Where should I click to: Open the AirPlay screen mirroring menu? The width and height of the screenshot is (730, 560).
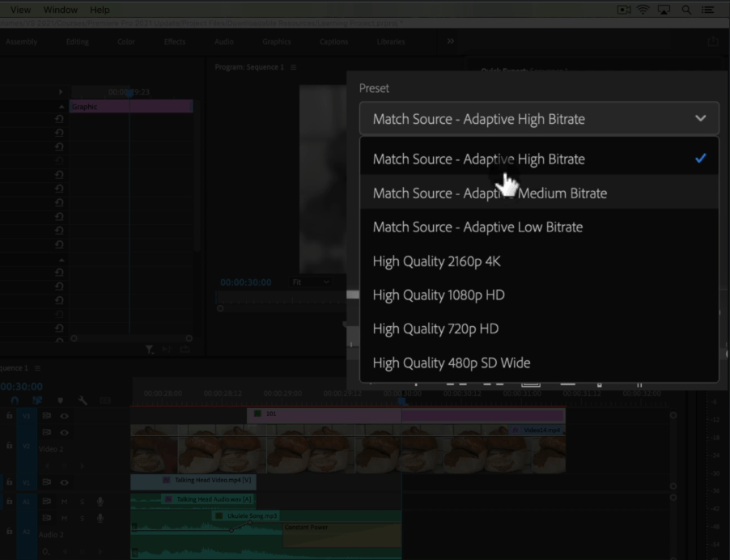[x=664, y=10]
